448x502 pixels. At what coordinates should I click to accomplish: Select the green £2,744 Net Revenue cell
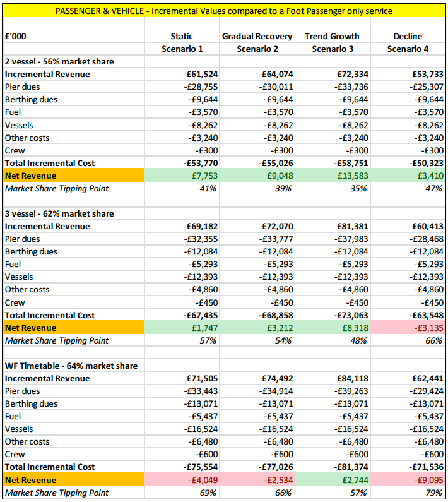(333, 480)
